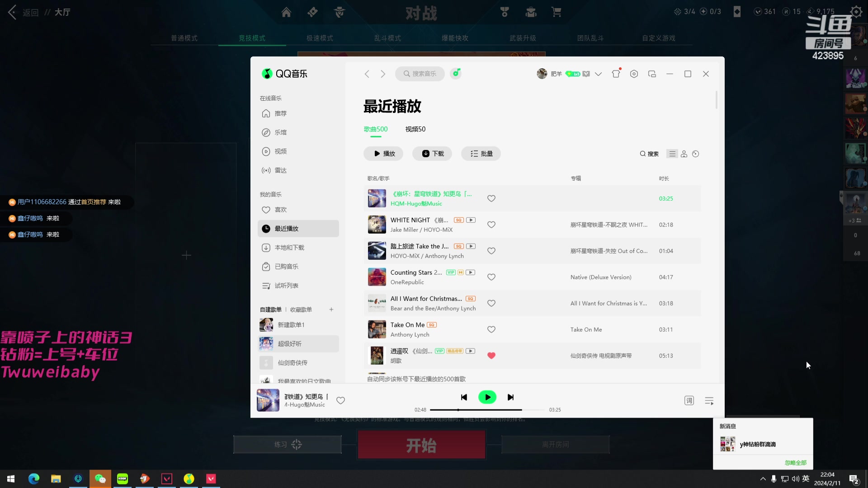Select 普通模式 tab in the game lobby

184,38
